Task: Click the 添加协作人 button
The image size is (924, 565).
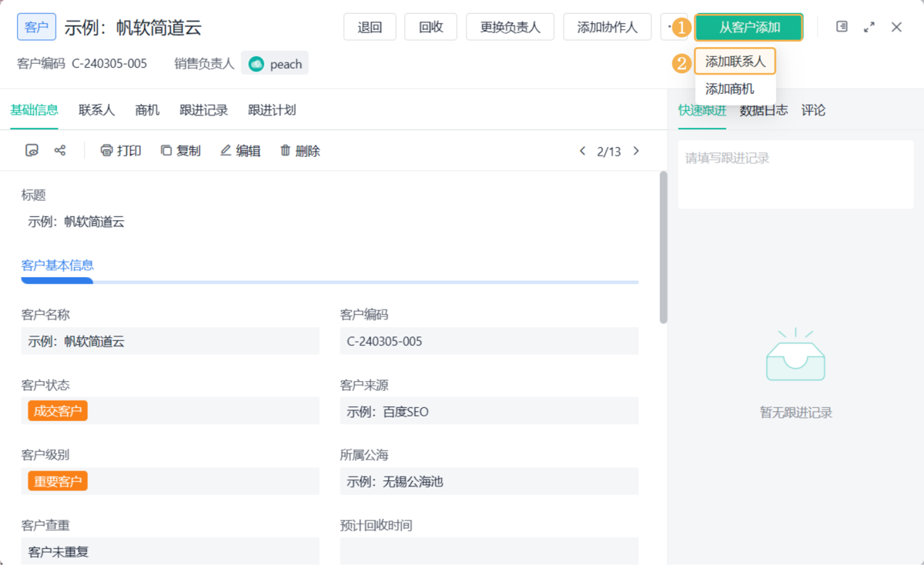Action: pyautogui.click(x=608, y=27)
